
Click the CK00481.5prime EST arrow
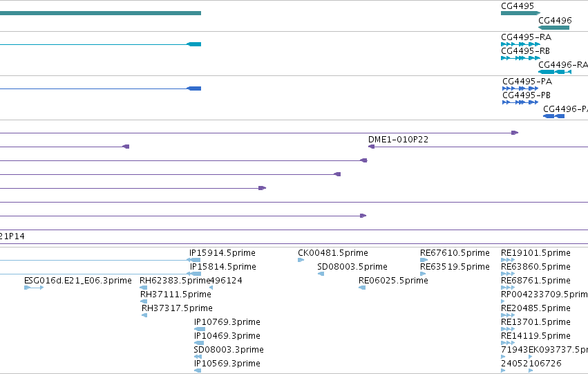[x=301, y=260]
